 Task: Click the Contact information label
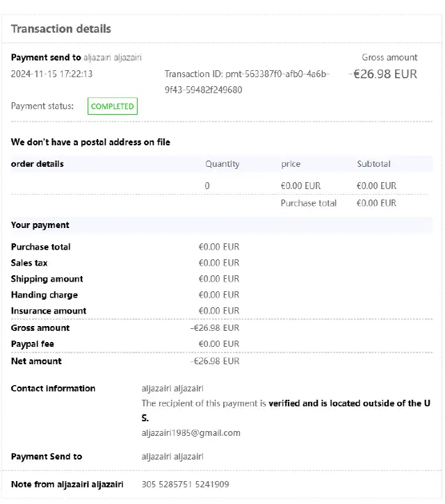pyautogui.click(x=53, y=389)
